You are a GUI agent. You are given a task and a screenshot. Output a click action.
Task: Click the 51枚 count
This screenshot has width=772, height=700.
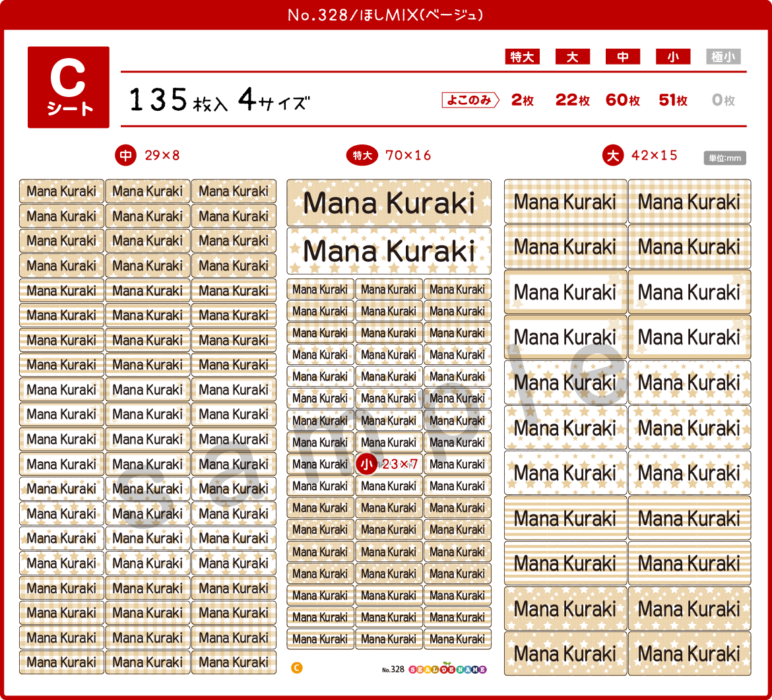point(673,100)
